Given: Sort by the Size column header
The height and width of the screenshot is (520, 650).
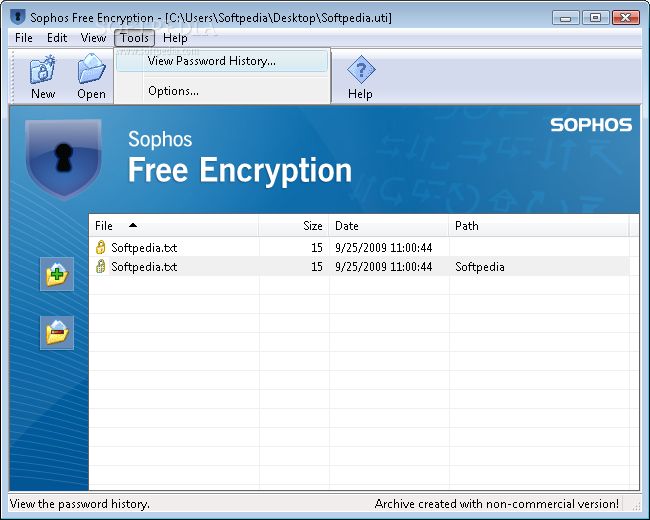Looking at the screenshot, I should coord(293,226).
